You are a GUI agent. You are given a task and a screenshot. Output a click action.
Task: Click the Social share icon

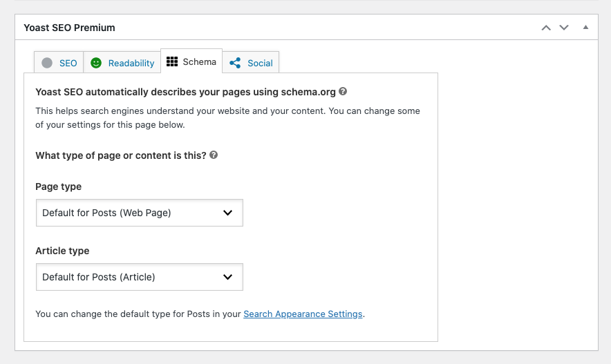[235, 63]
